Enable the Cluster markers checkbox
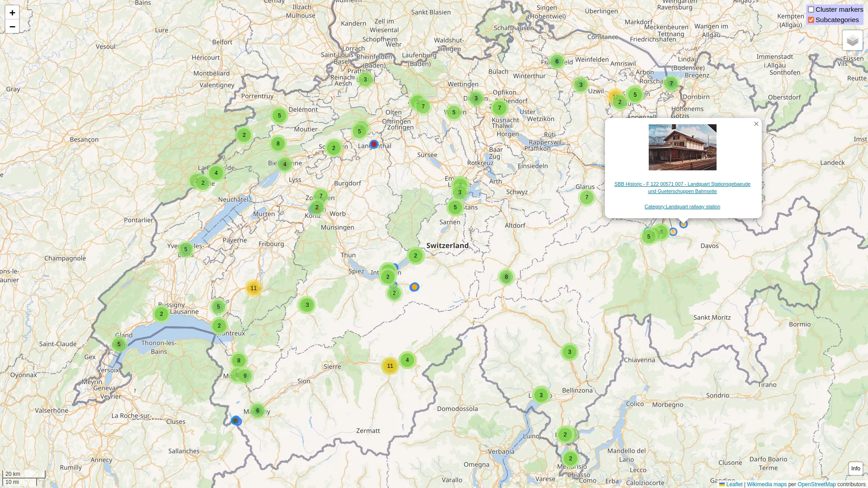 pos(811,9)
